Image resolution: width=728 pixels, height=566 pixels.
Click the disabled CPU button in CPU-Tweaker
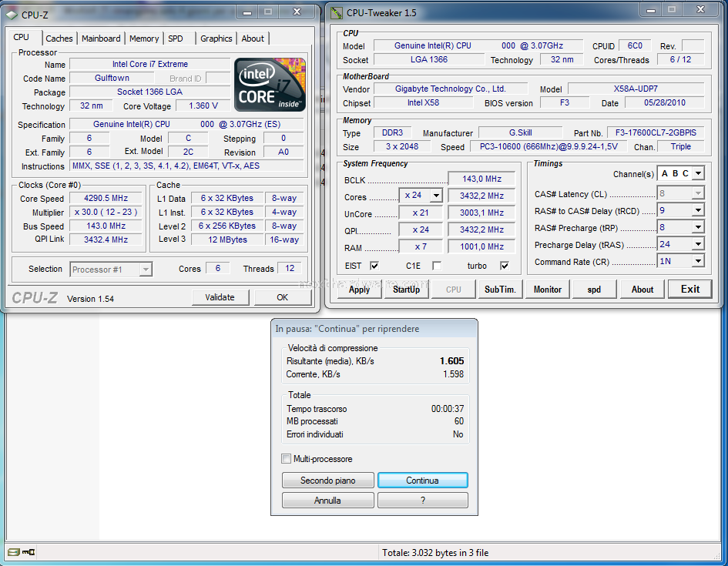(454, 290)
